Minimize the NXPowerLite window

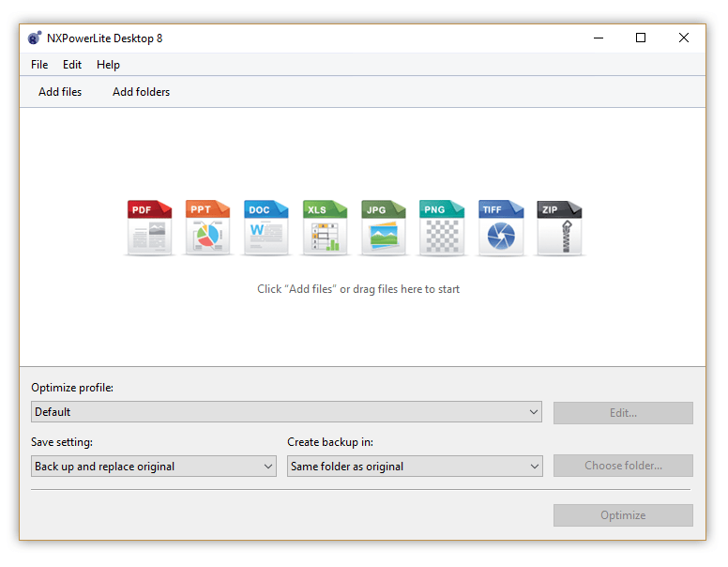(x=599, y=38)
